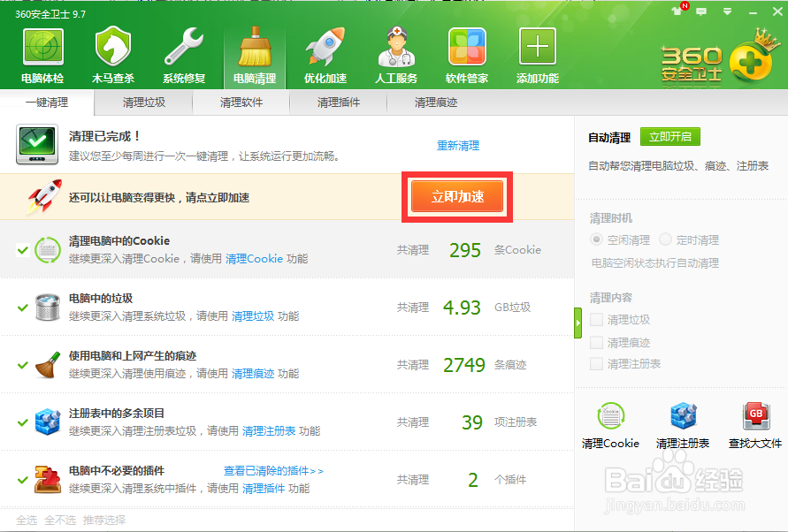Click 查看已清除的插件>> link
The image size is (788, 532).
(x=273, y=471)
